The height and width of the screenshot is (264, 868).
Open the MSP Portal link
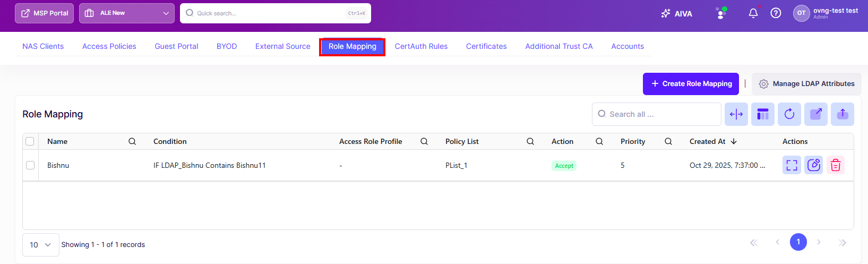coord(44,13)
